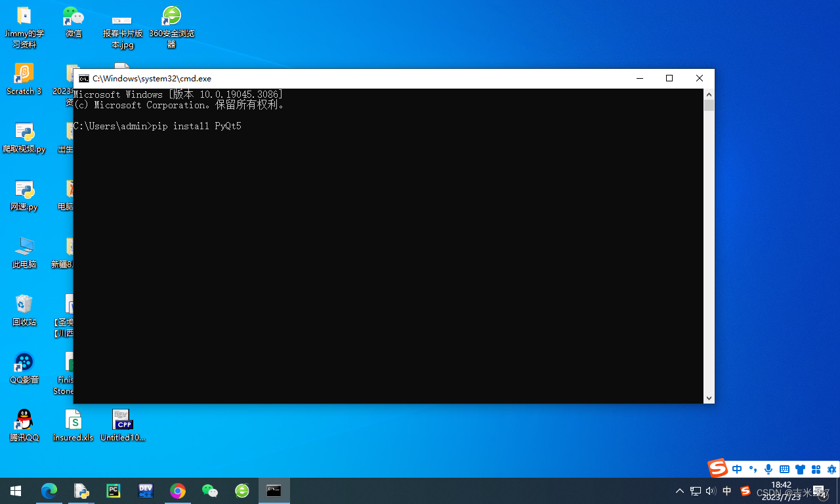The height and width of the screenshot is (504, 840).
Task: Click the Microsoft Corporation copyright line
Action: click(179, 105)
